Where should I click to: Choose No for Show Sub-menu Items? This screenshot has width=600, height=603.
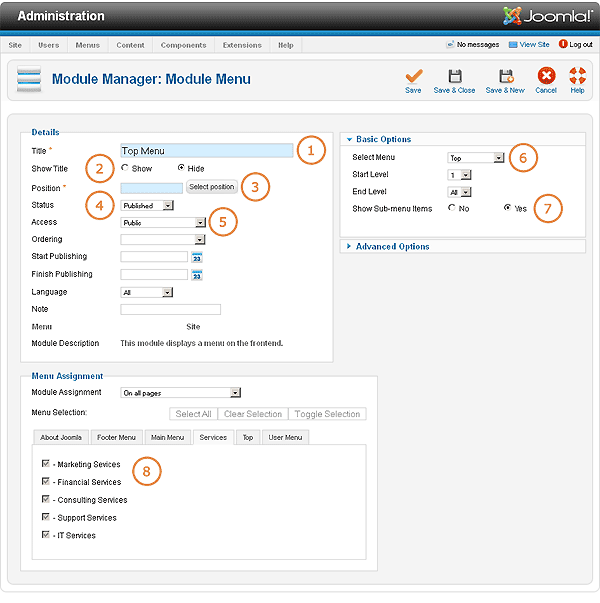[x=452, y=208]
